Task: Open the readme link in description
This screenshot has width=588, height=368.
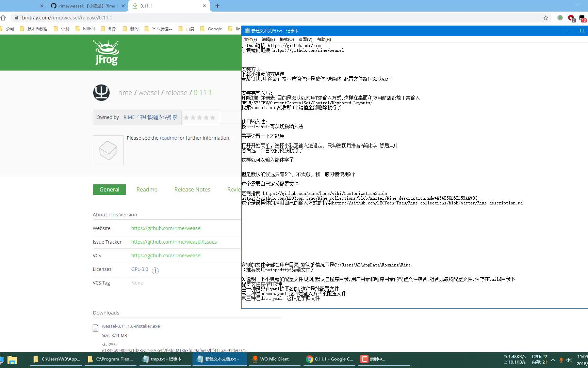Action: [x=168, y=138]
